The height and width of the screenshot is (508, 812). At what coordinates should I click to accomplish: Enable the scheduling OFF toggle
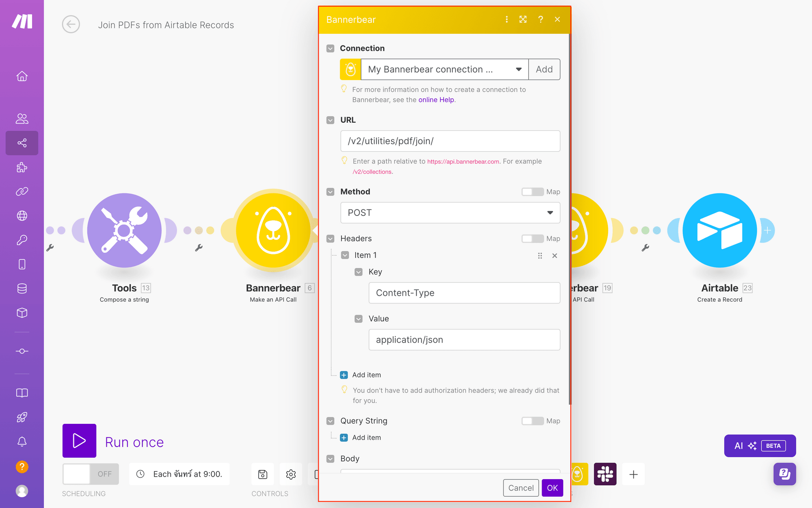[90, 474]
